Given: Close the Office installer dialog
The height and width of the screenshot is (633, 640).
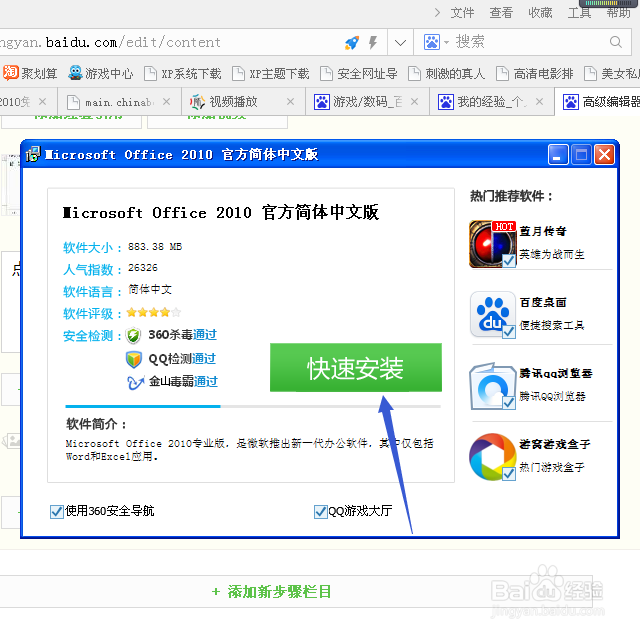Looking at the screenshot, I should pyautogui.click(x=604, y=155).
